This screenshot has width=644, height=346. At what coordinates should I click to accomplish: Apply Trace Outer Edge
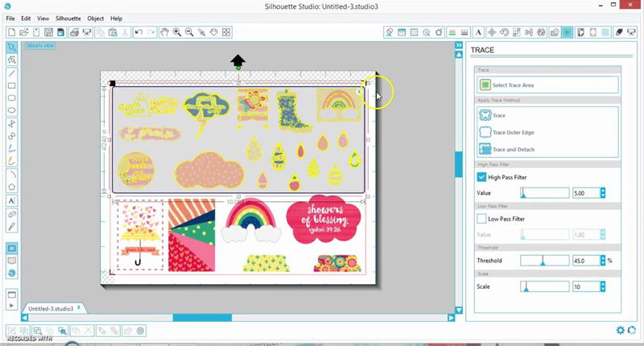(x=507, y=132)
